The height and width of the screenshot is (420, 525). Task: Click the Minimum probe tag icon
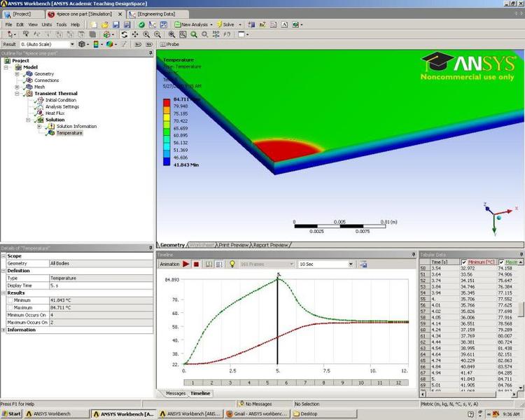[x=149, y=44]
